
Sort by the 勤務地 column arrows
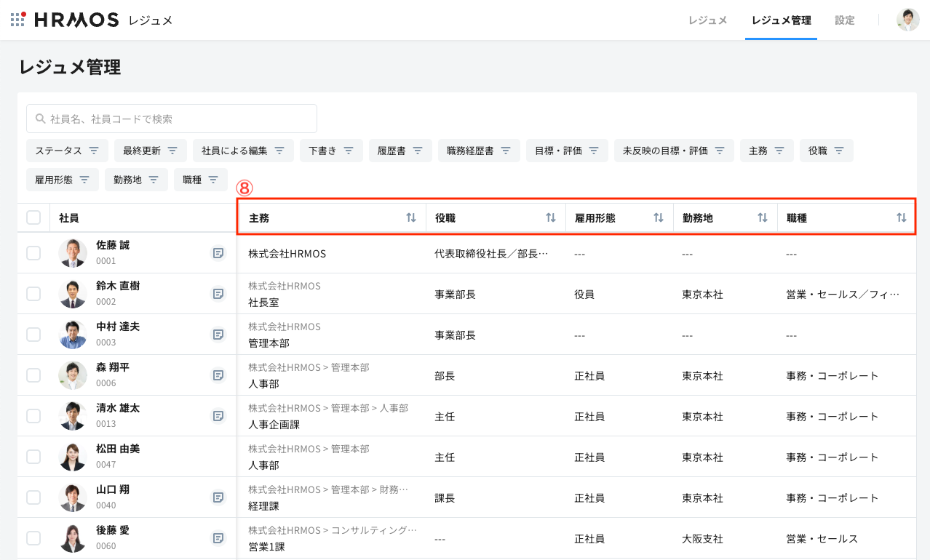tap(763, 218)
